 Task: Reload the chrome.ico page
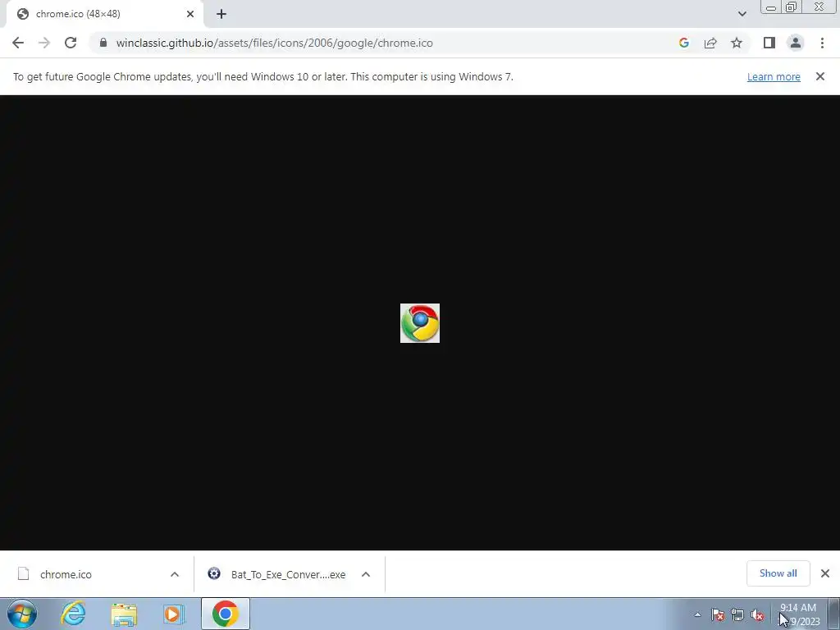(x=71, y=43)
